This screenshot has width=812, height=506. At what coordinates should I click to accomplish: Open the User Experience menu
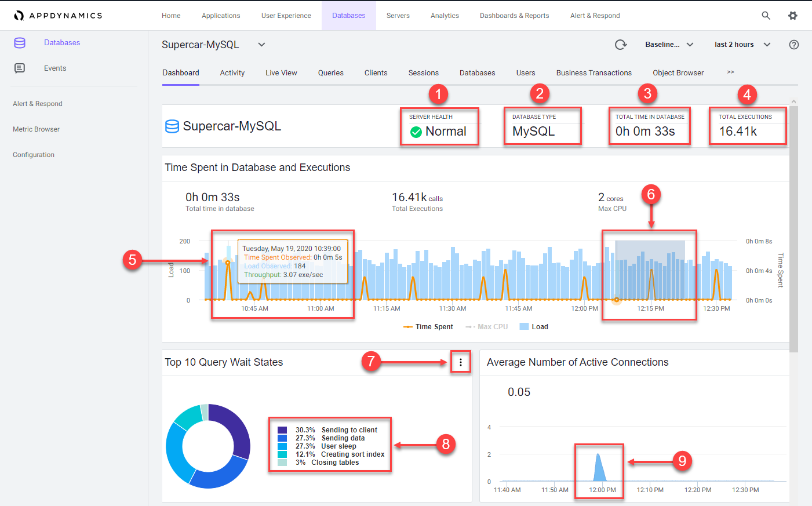[x=286, y=16]
